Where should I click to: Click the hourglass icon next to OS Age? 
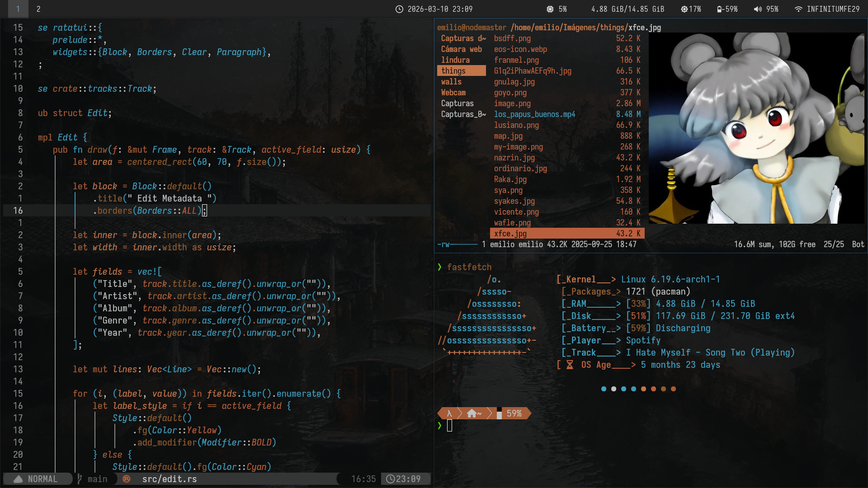(x=570, y=365)
